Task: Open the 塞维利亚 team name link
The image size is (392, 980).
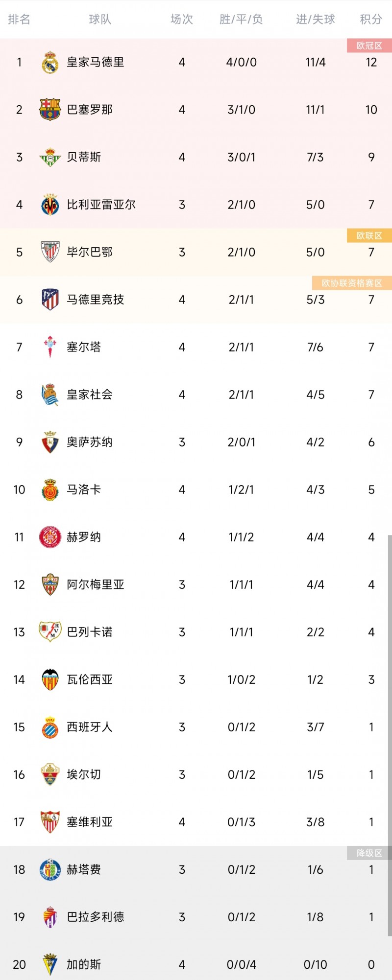Action: (90, 822)
